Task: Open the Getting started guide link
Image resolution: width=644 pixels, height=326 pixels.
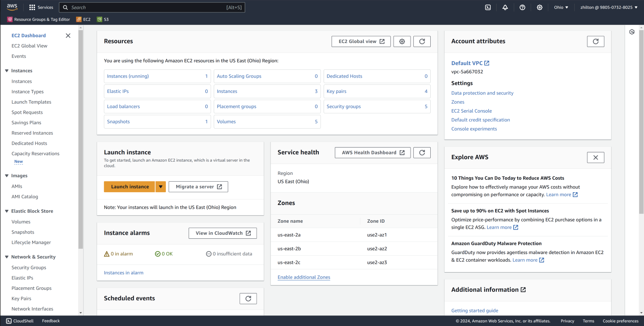Action: (475, 311)
